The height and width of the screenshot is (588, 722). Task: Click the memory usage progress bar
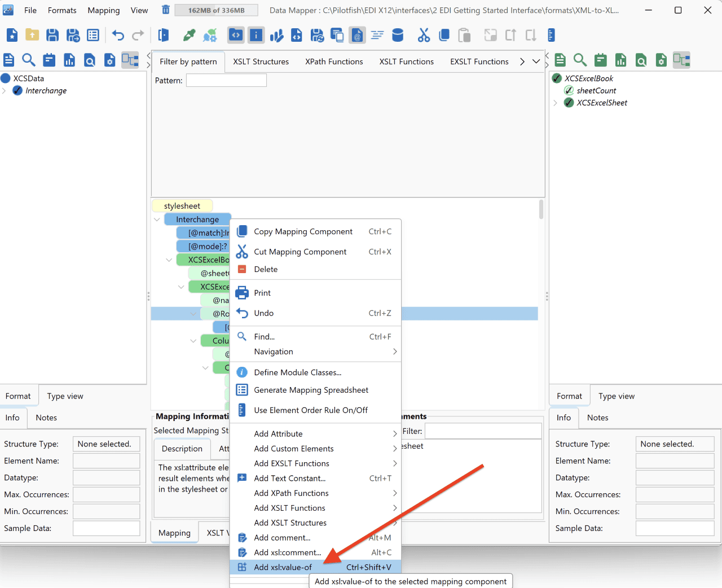coord(217,10)
